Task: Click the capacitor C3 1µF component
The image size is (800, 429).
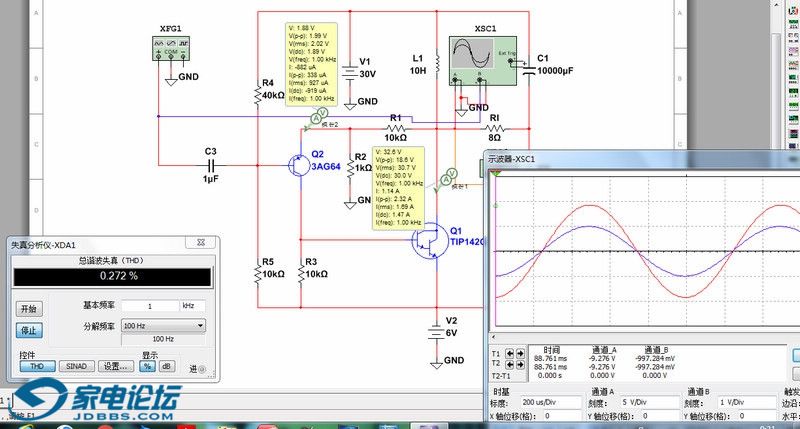Action: pyautogui.click(x=210, y=165)
